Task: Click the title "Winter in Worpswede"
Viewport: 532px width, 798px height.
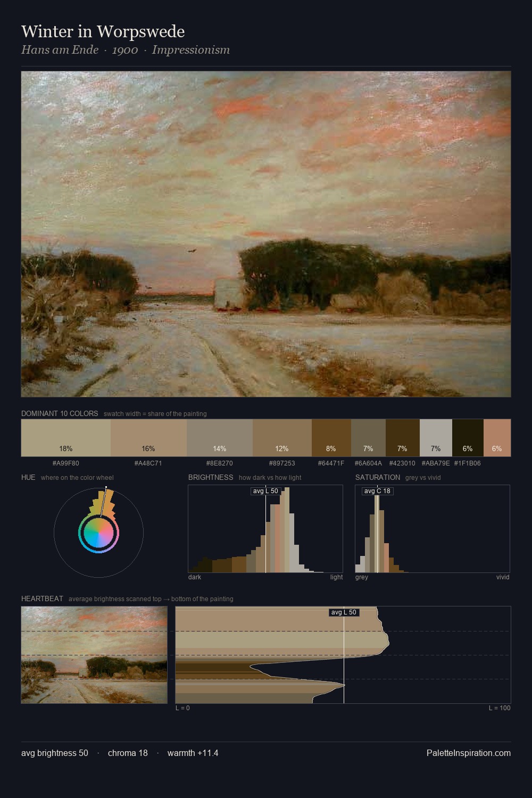Action: (103, 31)
